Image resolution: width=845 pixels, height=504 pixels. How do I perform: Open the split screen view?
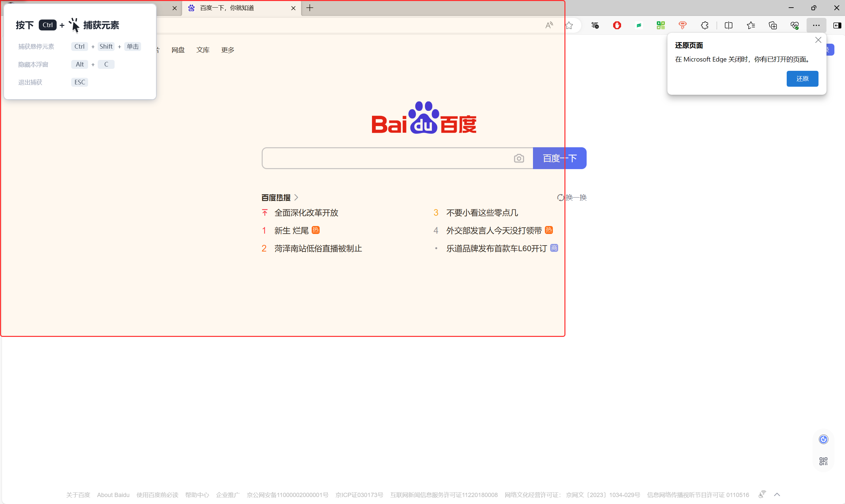[728, 25]
